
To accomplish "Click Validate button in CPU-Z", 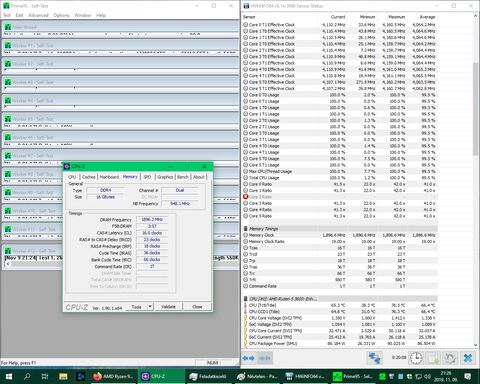I will pos(168,307).
